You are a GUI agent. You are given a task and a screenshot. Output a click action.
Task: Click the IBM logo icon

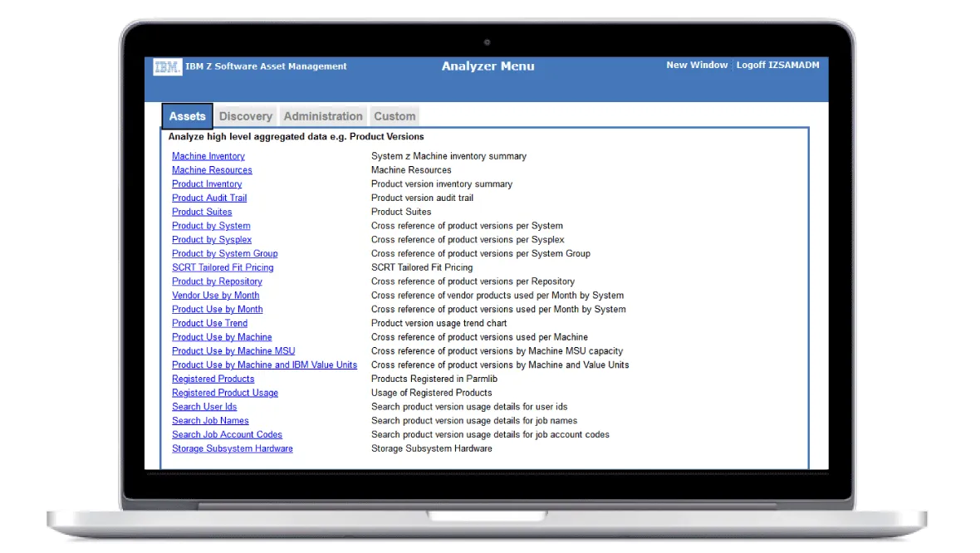coord(167,66)
